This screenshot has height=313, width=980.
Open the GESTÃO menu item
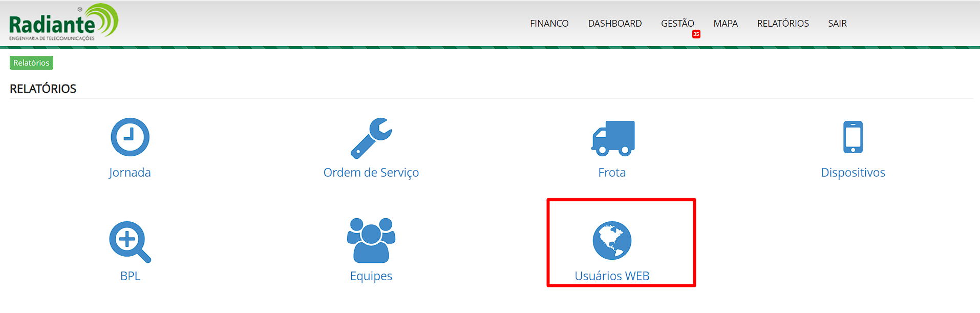(677, 24)
